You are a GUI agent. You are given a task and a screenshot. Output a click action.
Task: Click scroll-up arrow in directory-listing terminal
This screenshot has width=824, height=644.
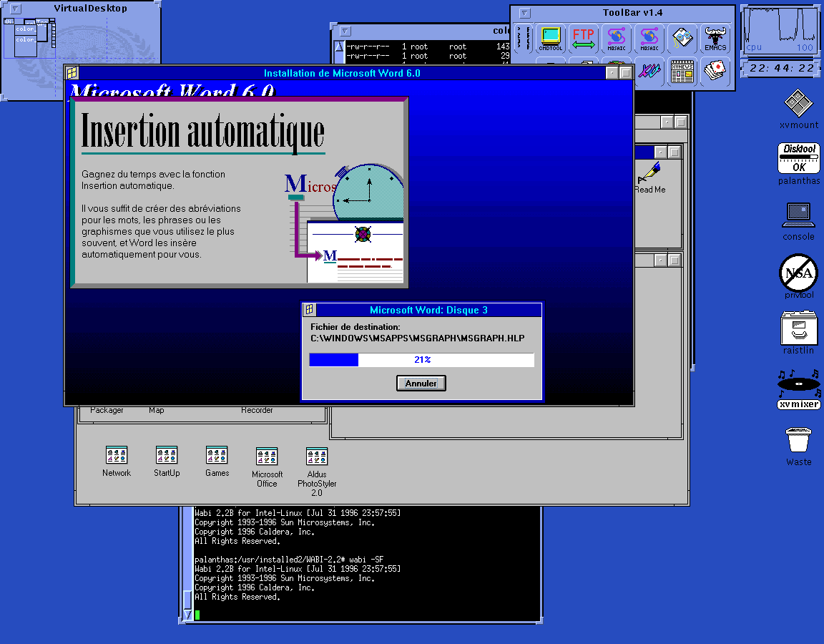point(339,47)
